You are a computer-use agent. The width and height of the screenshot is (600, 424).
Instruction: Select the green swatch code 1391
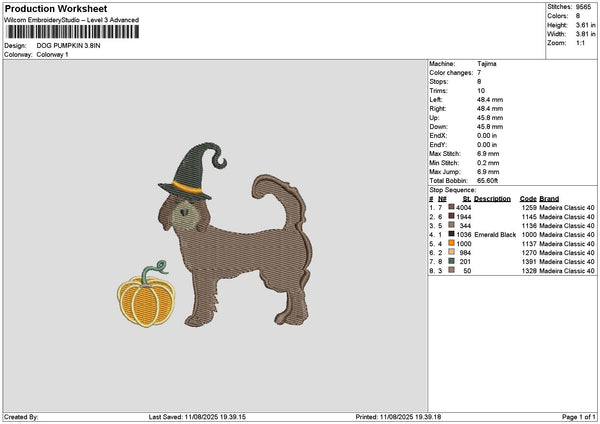pyautogui.click(x=451, y=261)
